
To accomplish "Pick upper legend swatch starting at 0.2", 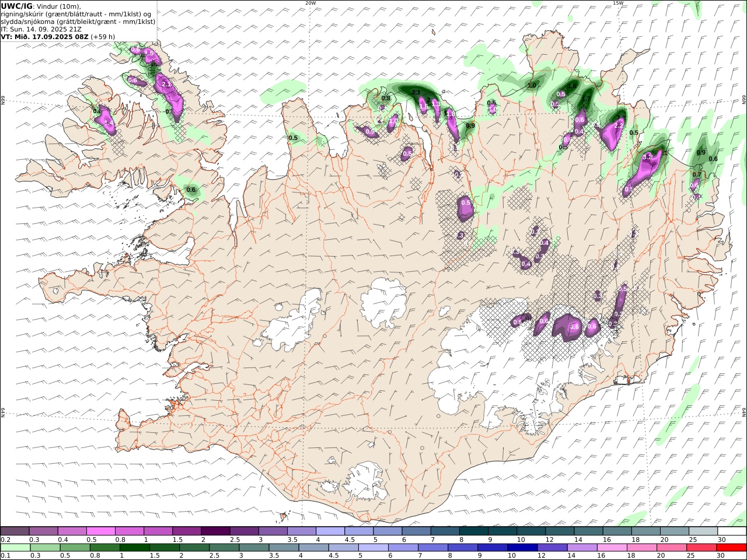I will (15, 531).
